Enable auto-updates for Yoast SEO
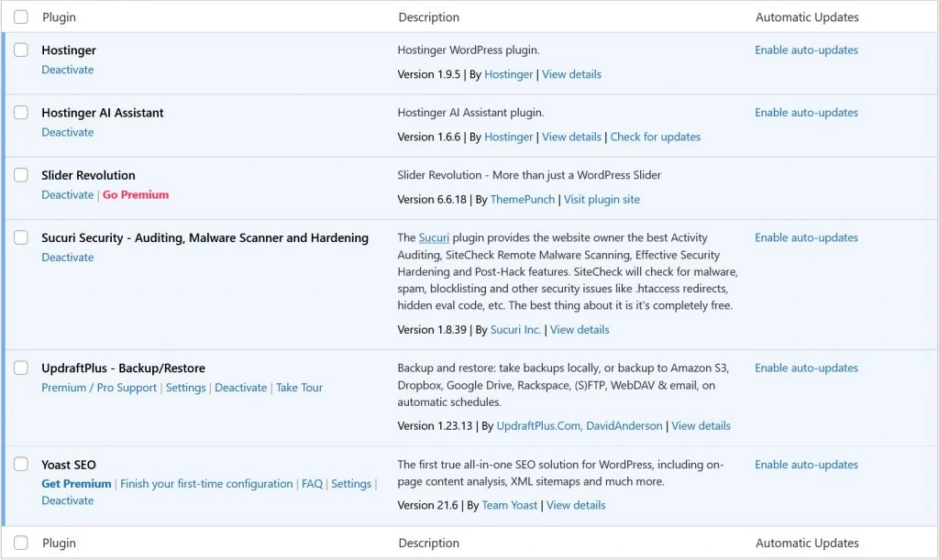 pos(805,465)
